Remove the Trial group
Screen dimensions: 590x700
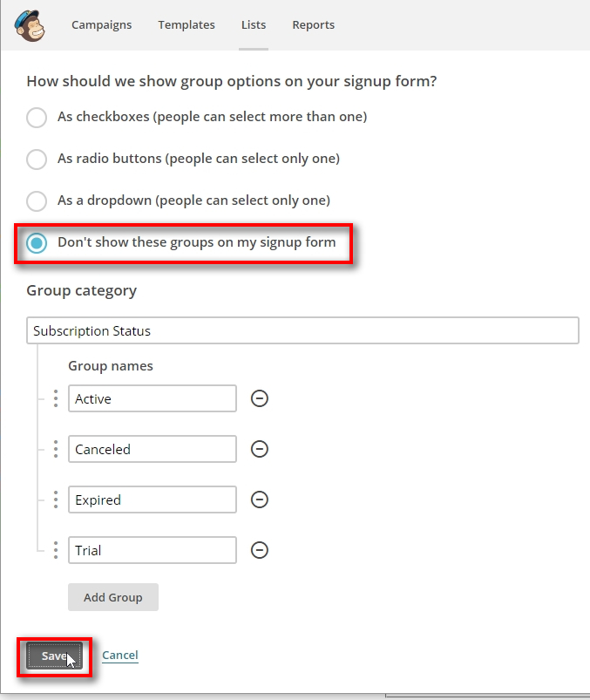[x=259, y=550]
